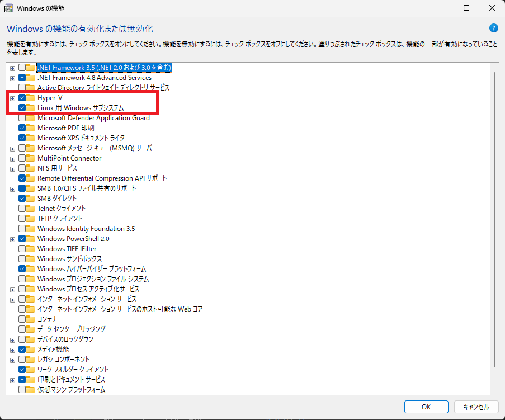Check Active Directory ライトウェイト ディレクトリ サービス checkbox

tap(22, 88)
